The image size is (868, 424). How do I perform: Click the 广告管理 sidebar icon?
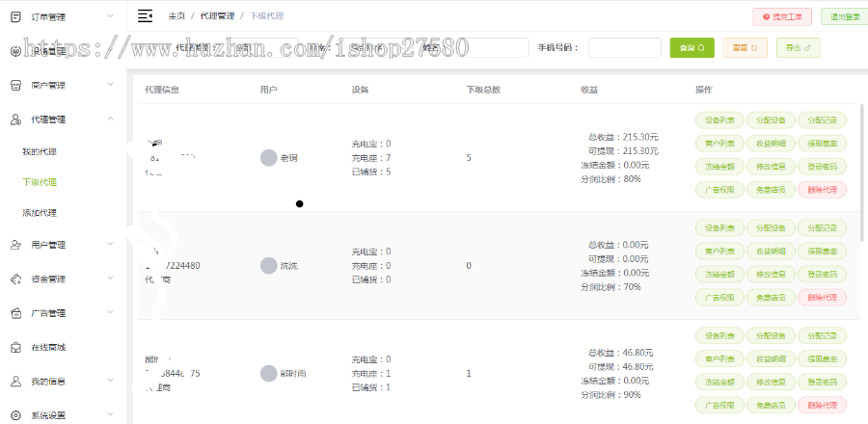(x=15, y=313)
